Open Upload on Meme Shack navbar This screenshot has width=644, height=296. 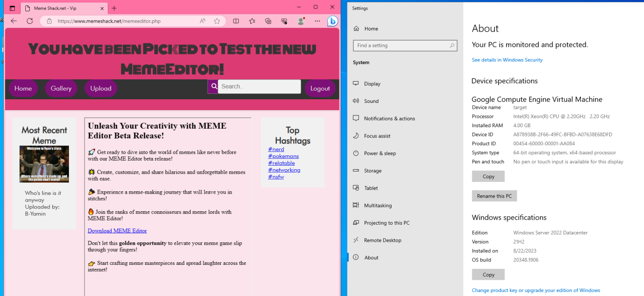101,88
